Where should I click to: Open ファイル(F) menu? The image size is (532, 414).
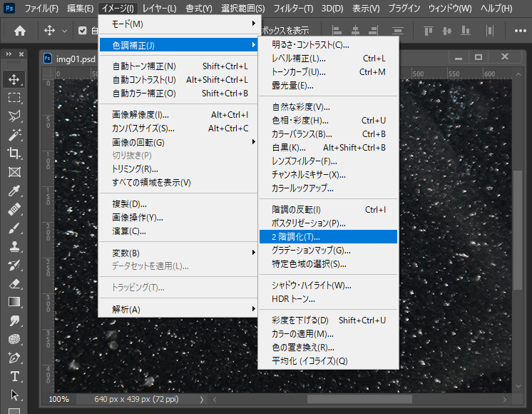(x=41, y=8)
